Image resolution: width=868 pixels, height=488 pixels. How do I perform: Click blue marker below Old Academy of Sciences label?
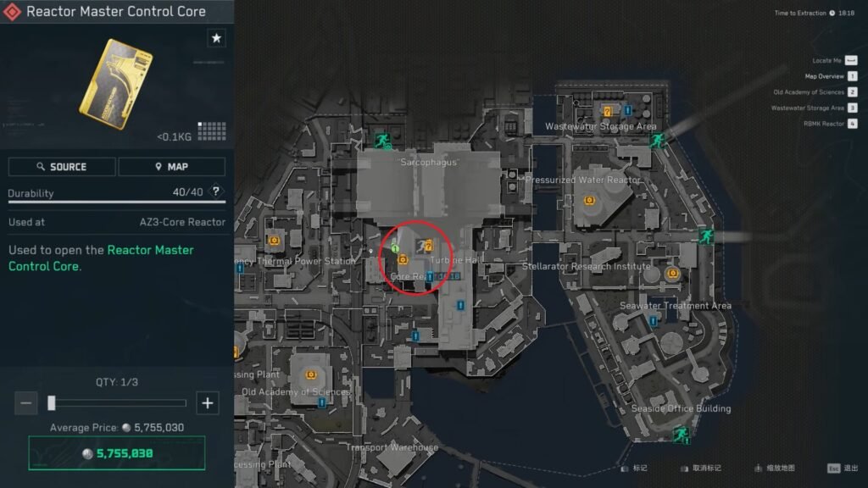coord(321,402)
